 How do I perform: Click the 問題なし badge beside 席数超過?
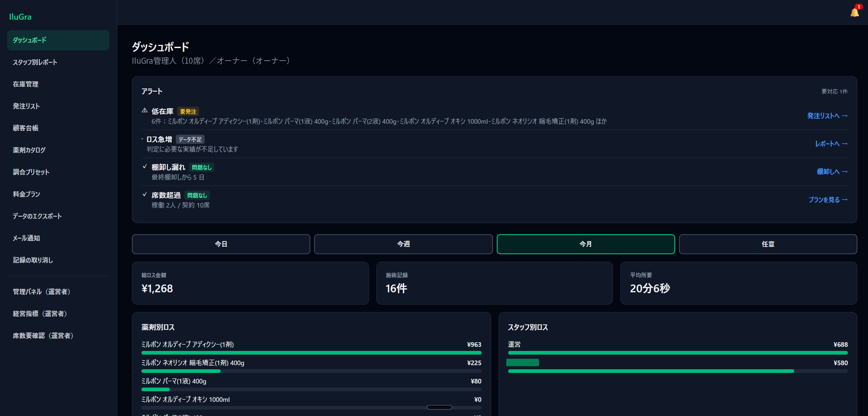[x=197, y=196]
